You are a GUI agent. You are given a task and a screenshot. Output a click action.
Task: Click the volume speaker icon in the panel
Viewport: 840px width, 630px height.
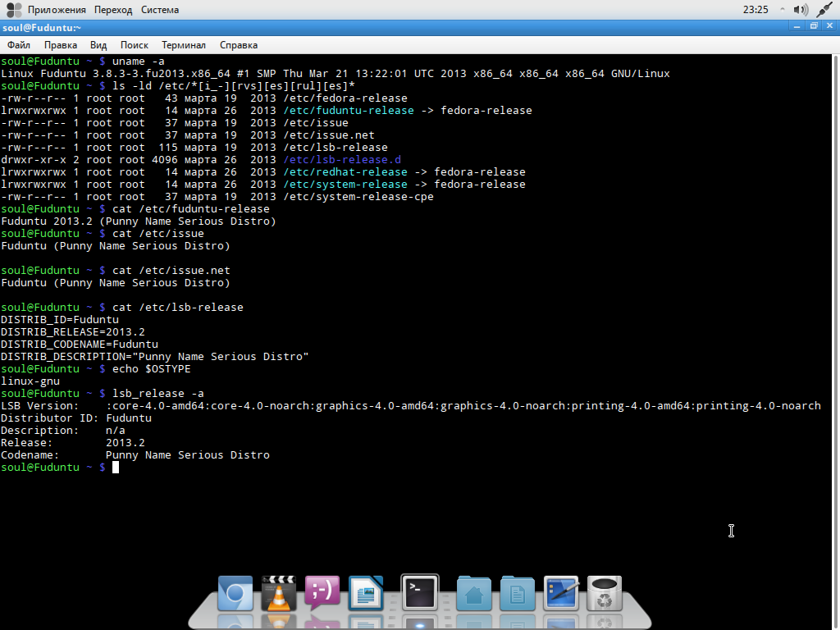click(801, 10)
